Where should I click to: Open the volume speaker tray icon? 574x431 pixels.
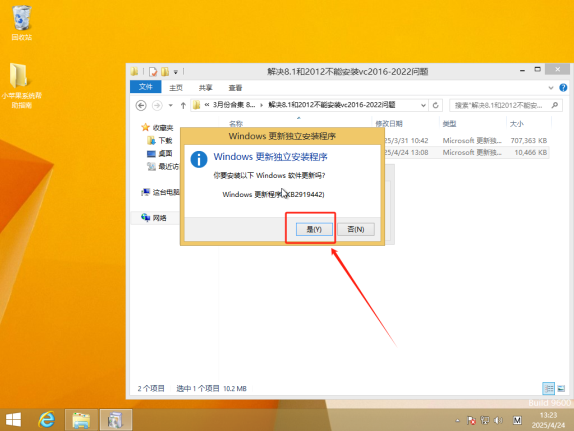coord(498,420)
